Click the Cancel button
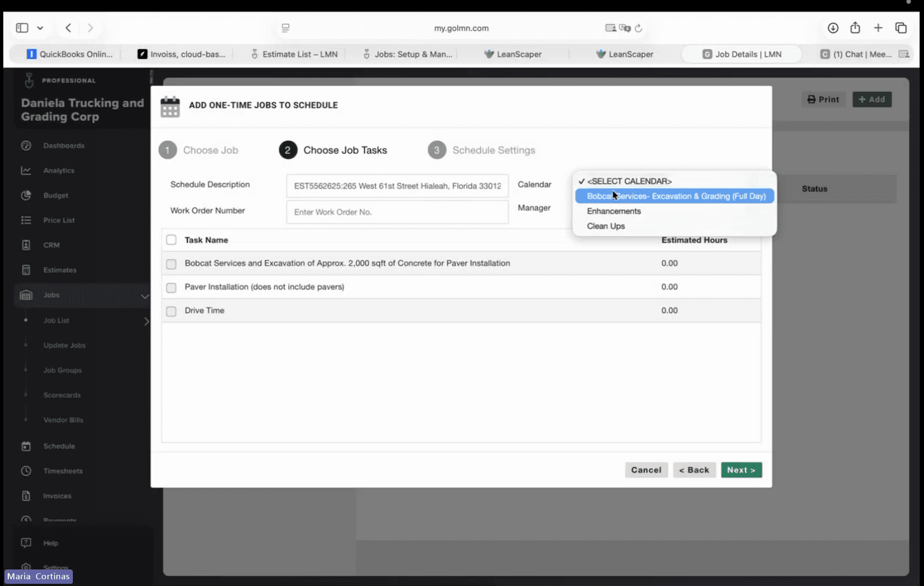 (x=646, y=470)
